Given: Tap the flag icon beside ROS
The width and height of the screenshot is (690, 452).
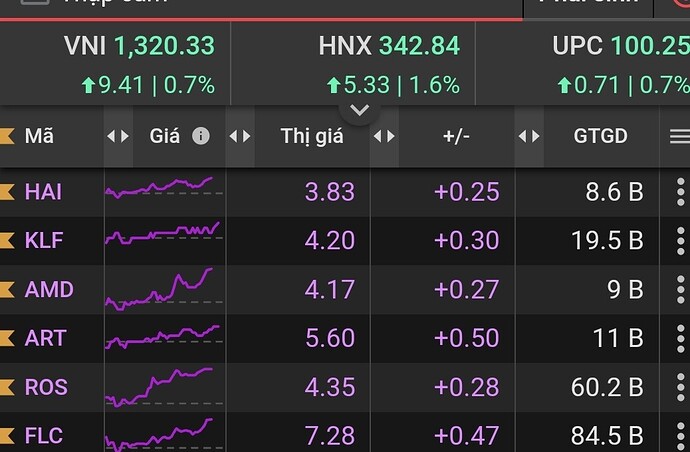Looking at the screenshot, I should pos(7,387).
